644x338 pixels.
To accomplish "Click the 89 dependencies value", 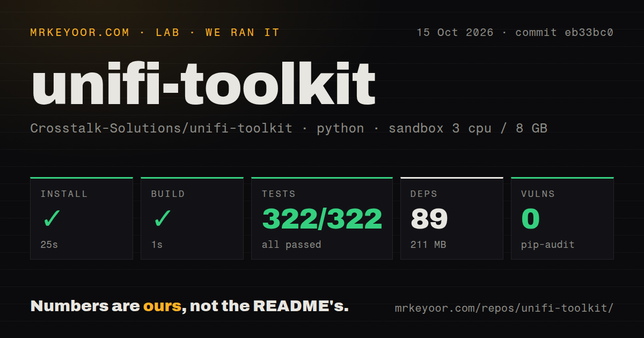I will point(429,219).
